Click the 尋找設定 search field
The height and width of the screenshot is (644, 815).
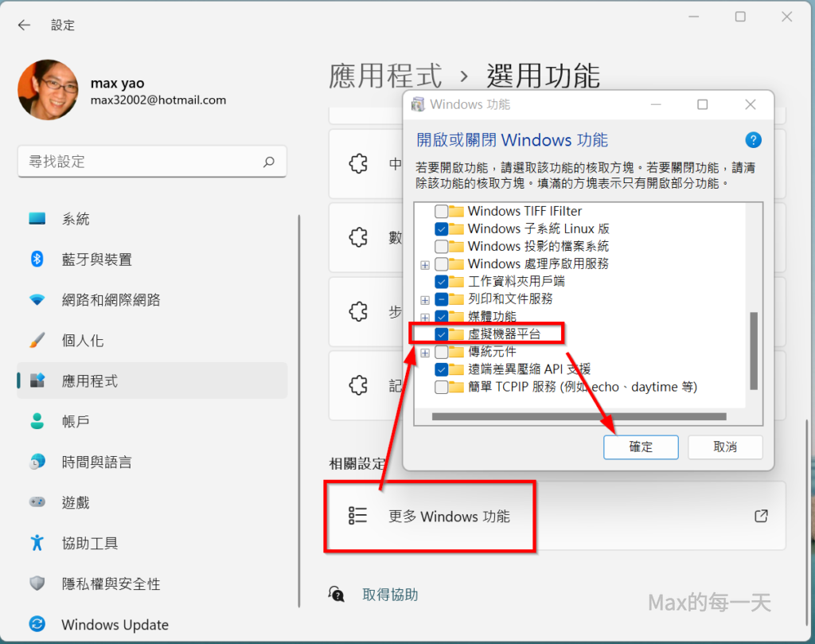click(152, 162)
